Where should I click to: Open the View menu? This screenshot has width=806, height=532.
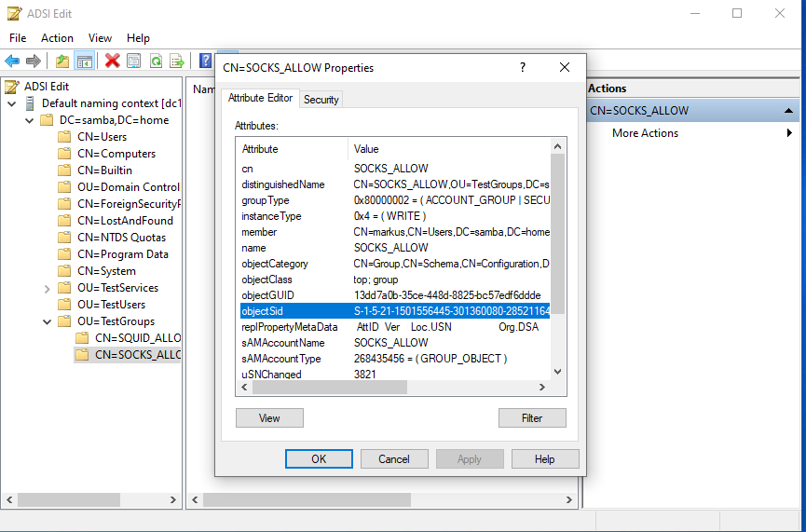pos(100,38)
